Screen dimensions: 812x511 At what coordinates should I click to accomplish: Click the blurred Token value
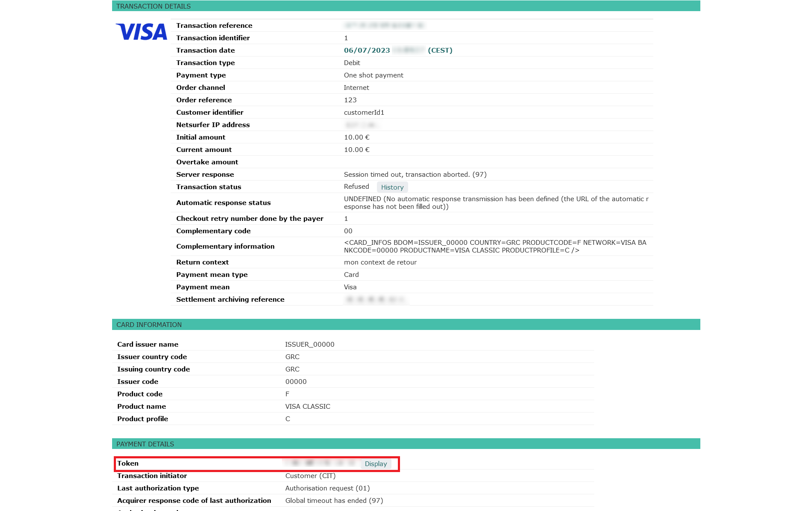(x=320, y=463)
